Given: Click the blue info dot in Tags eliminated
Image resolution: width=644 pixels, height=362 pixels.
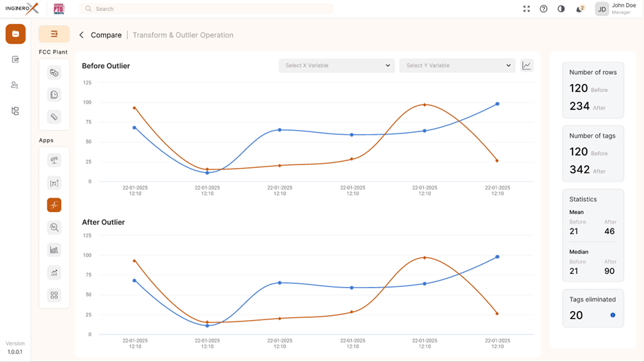Looking at the screenshot, I should point(612,315).
